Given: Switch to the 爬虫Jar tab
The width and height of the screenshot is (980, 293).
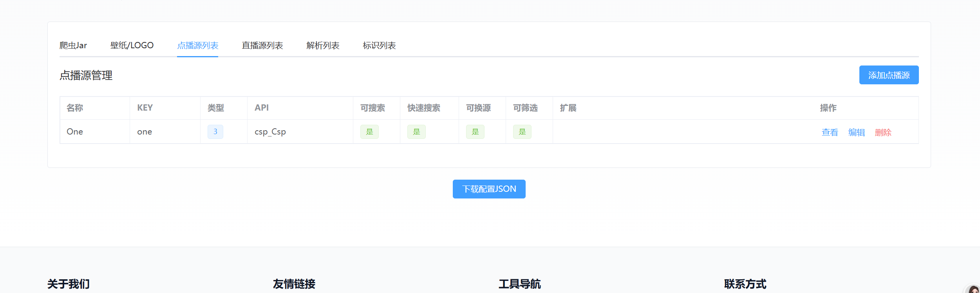Looking at the screenshot, I should pos(73,45).
